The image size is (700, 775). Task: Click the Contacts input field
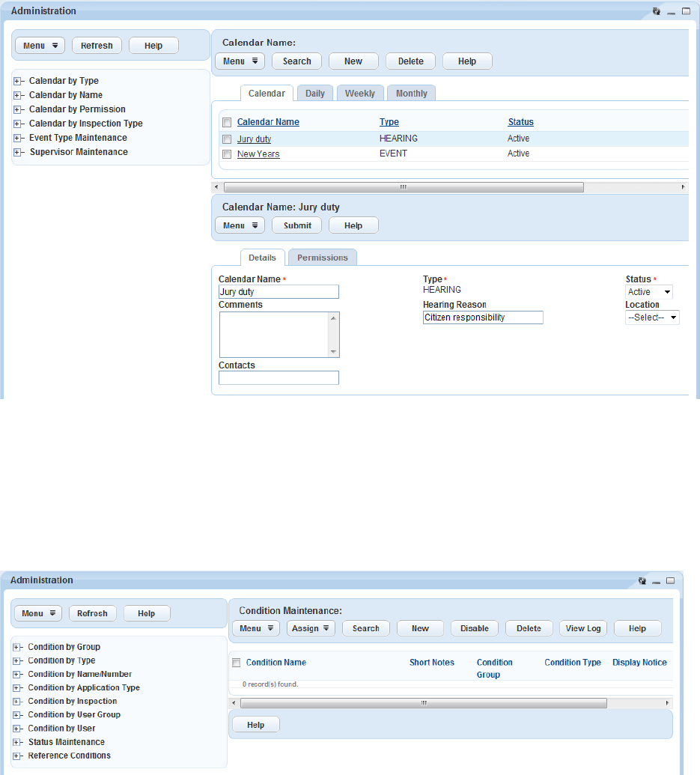pos(279,377)
